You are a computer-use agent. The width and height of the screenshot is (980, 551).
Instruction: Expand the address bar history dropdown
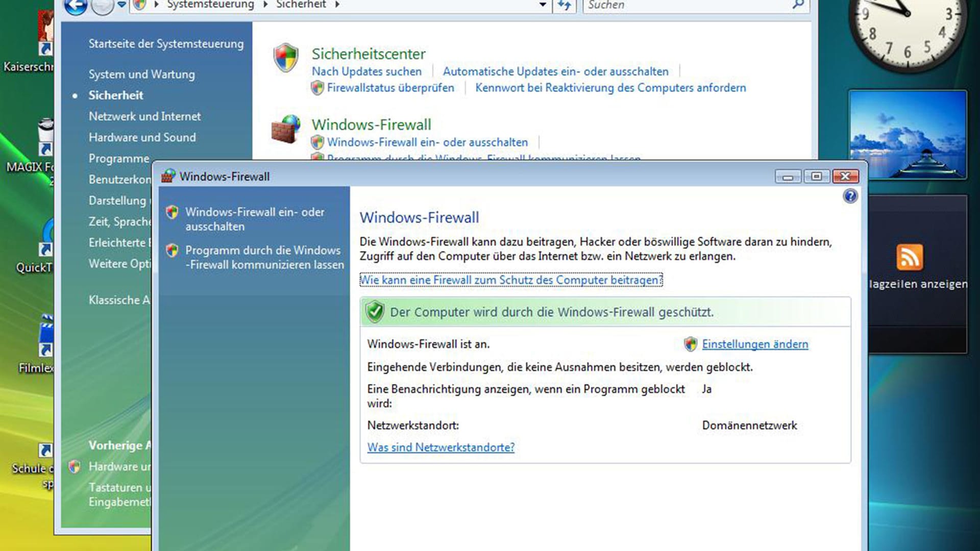tap(543, 5)
